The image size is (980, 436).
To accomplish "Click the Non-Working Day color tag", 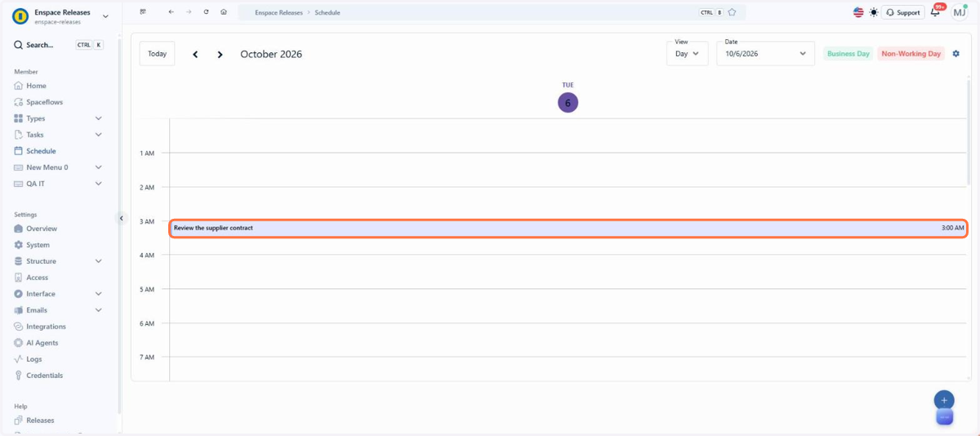I will tap(911, 54).
